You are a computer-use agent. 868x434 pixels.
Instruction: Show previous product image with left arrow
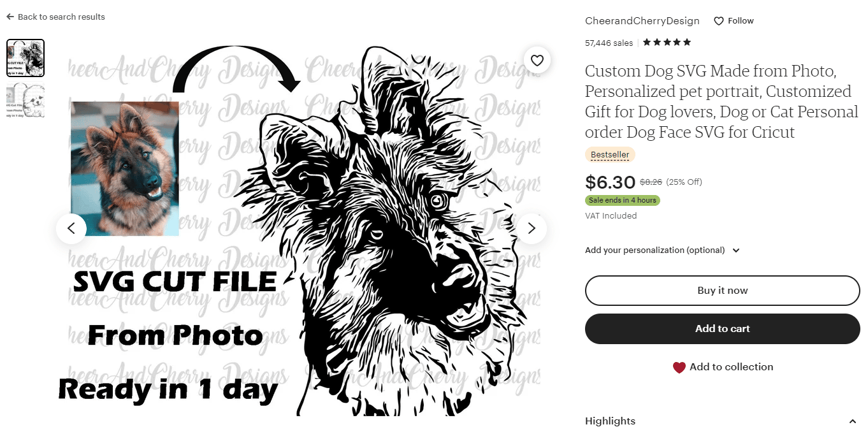coord(71,228)
